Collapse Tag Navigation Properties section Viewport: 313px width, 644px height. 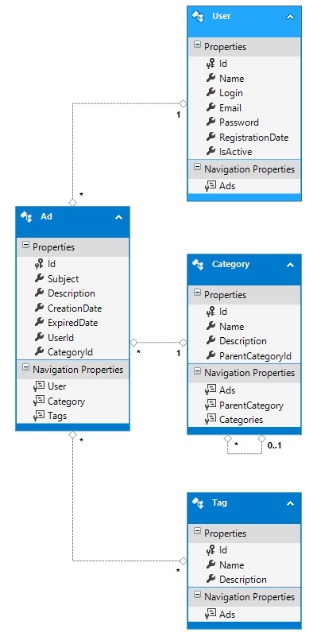click(x=197, y=595)
